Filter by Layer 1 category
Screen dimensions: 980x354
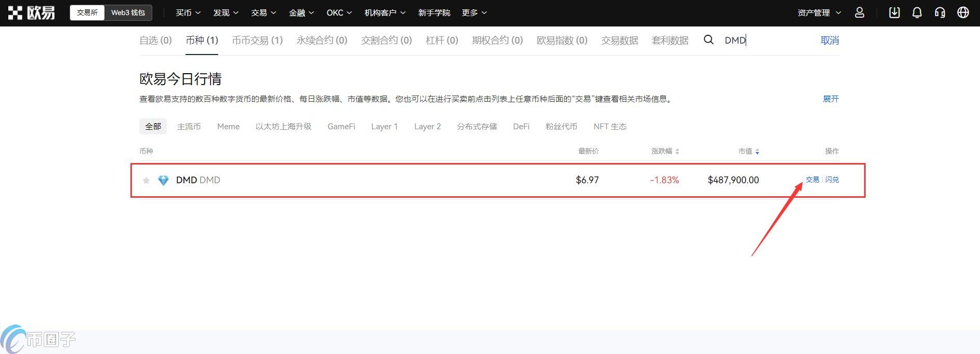[384, 126]
